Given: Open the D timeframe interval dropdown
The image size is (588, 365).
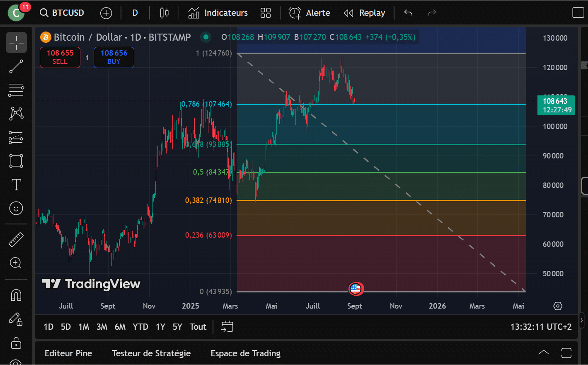Looking at the screenshot, I should coord(135,13).
